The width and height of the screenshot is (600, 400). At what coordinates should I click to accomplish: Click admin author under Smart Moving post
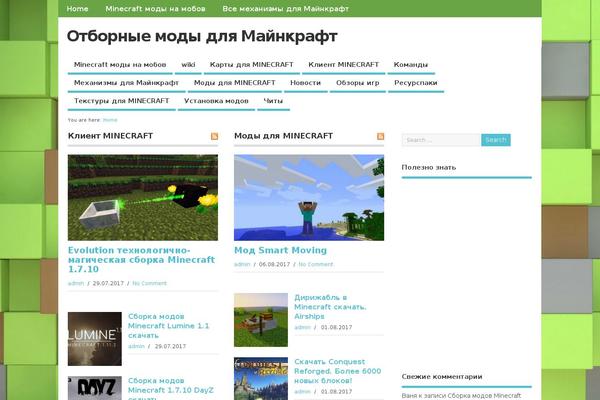242,264
